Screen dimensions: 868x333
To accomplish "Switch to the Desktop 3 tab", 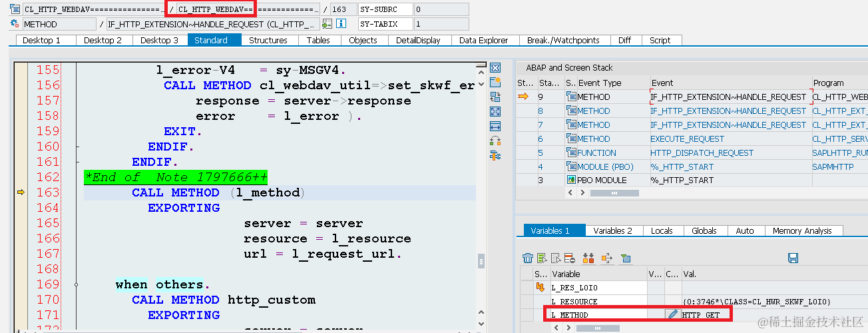I will [x=159, y=40].
